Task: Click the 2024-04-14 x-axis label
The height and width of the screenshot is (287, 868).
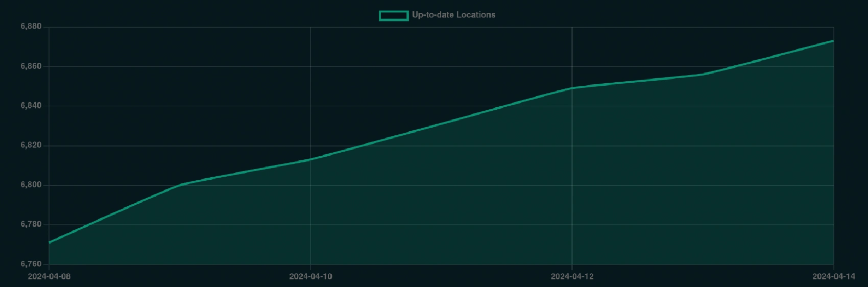Action: point(833,276)
